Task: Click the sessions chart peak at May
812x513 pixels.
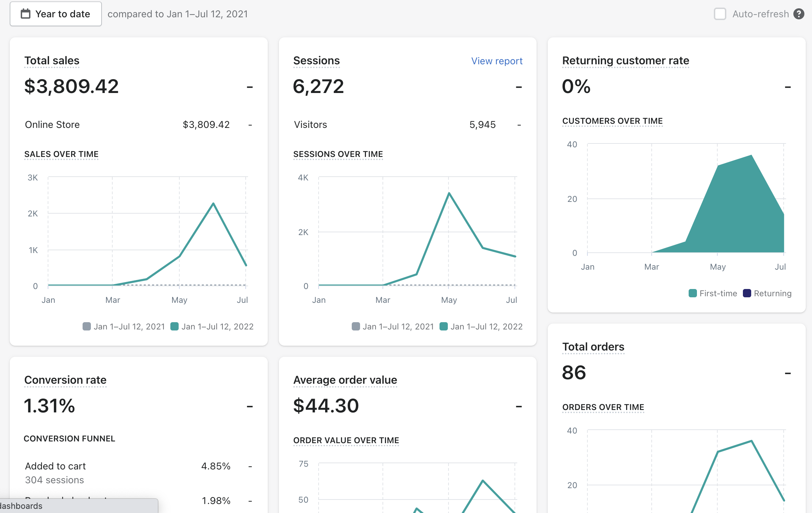Action: click(449, 193)
